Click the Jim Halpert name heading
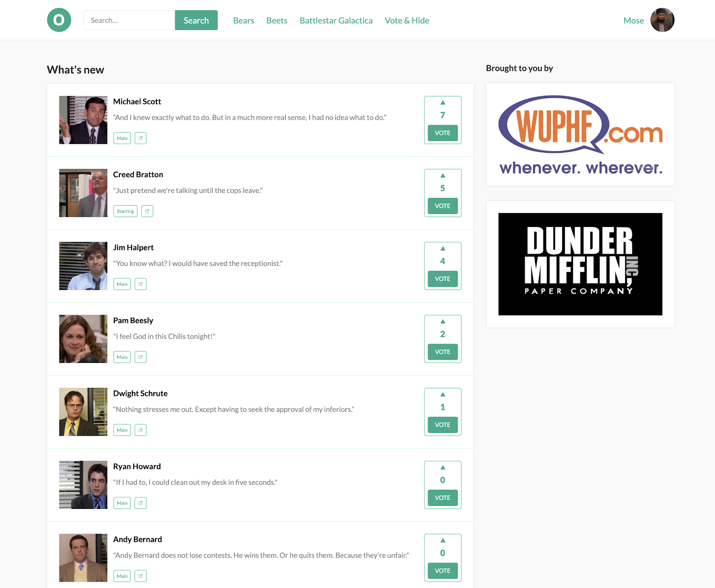 pyautogui.click(x=133, y=248)
